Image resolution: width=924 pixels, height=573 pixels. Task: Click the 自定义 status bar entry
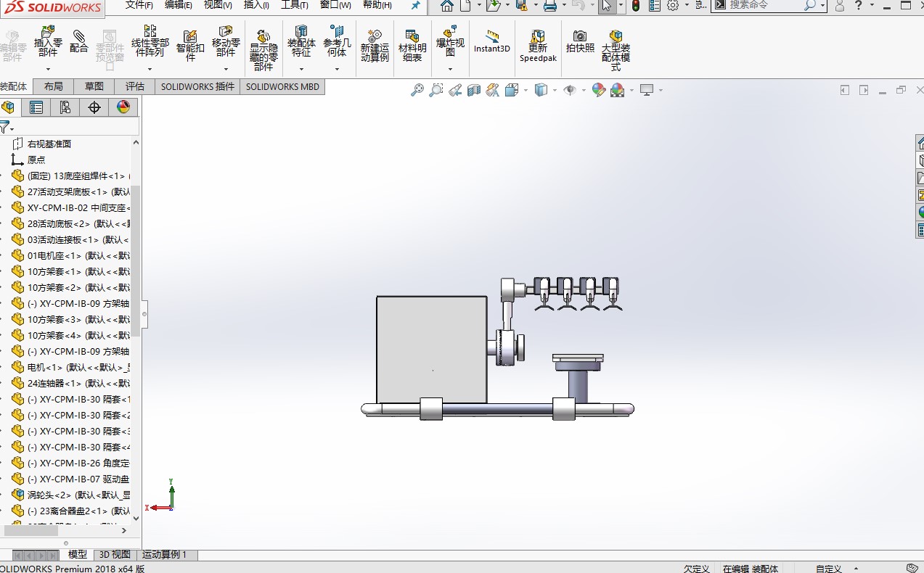pyautogui.click(x=828, y=569)
